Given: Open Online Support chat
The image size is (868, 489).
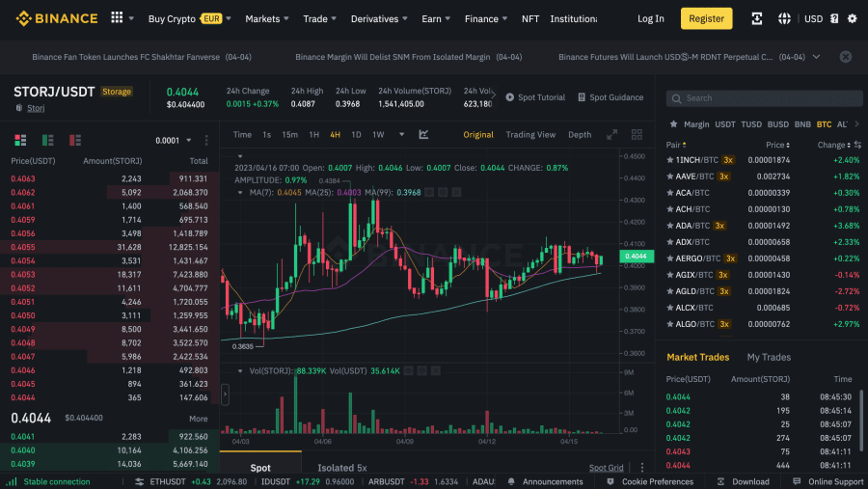Looking at the screenshot, I should pyautogui.click(x=828, y=481).
